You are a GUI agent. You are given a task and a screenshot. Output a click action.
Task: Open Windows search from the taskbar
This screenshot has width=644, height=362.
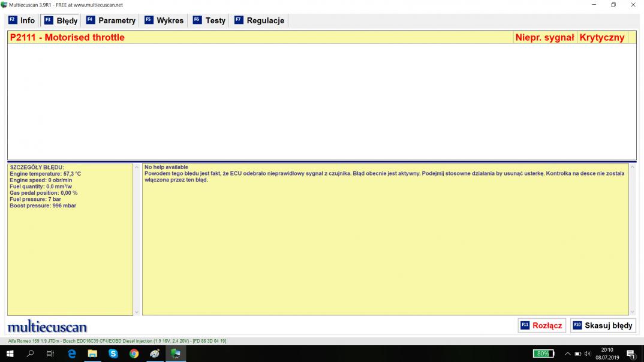pyautogui.click(x=30, y=354)
